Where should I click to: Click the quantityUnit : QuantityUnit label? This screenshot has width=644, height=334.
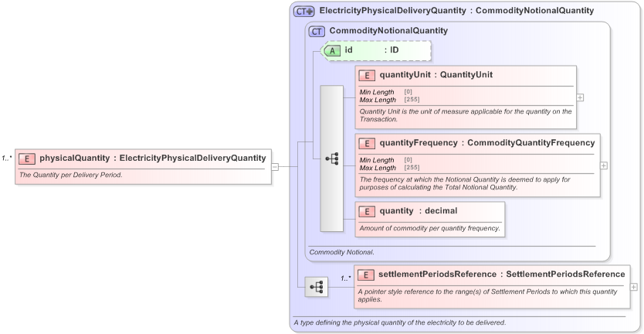436,75
